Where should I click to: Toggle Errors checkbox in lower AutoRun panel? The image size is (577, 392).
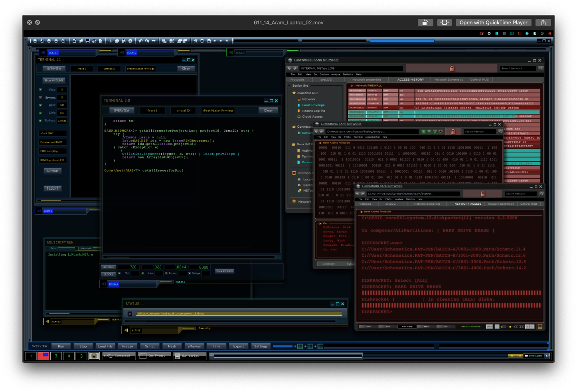pos(166,273)
